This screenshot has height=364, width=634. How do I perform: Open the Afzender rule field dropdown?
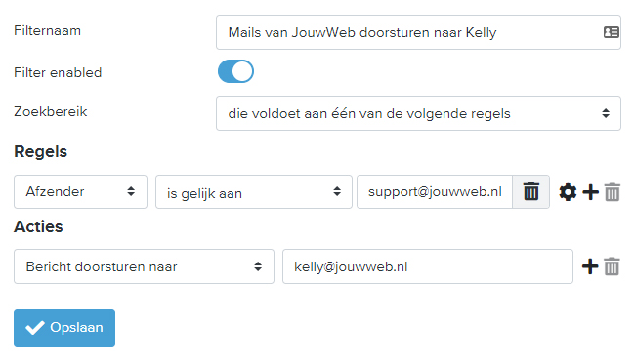coord(80,191)
